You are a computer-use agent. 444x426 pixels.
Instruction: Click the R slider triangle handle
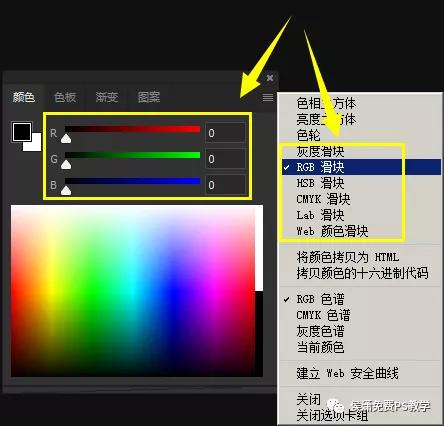[66, 138]
